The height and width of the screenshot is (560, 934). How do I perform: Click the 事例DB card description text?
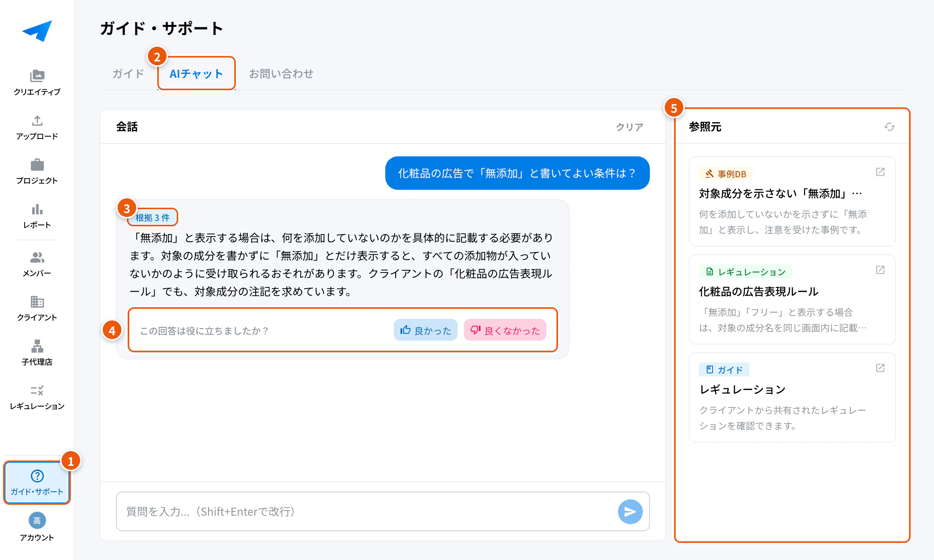click(x=782, y=222)
